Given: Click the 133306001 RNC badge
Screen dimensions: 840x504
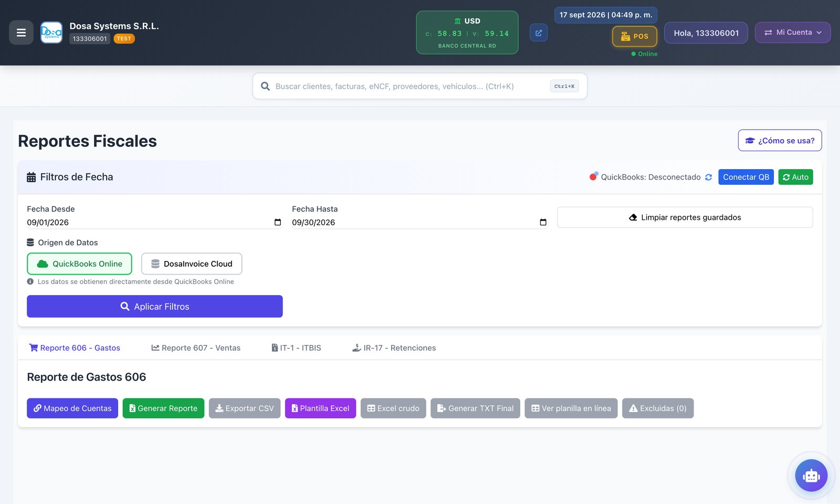Looking at the screenshot, I should [90, 39].
